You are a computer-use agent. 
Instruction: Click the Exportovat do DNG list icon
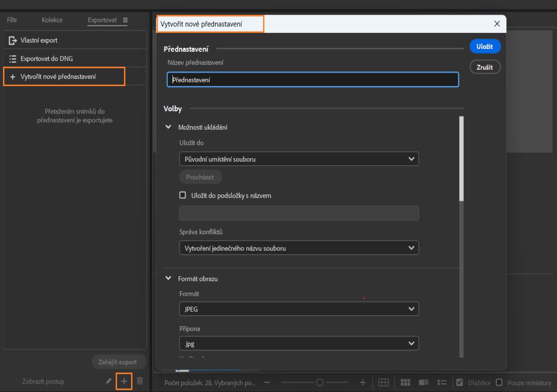click(x=13, y=59)
